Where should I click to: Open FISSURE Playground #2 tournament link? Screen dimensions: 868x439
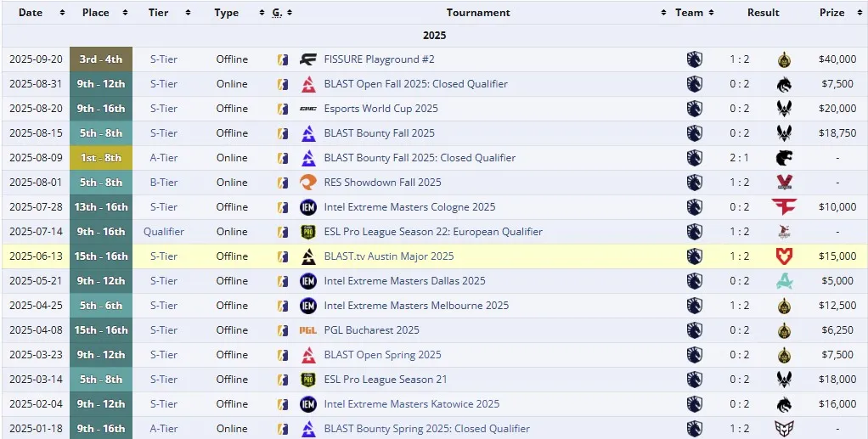[x=379, y=59]
